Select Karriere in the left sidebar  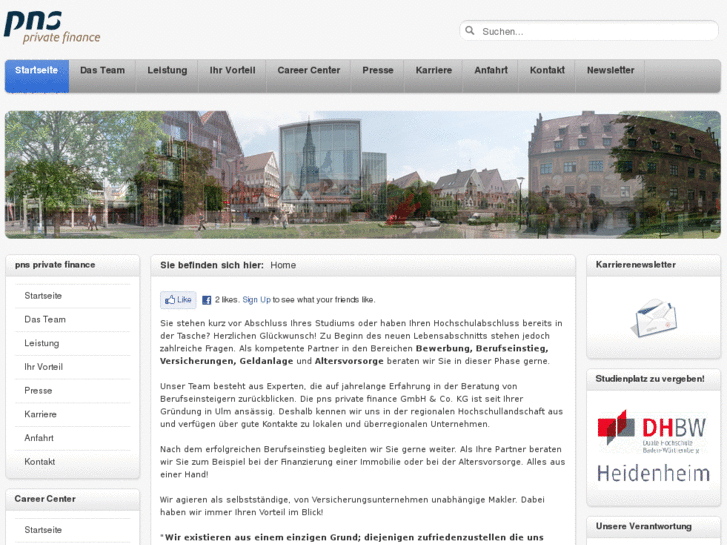coord(72,414)
